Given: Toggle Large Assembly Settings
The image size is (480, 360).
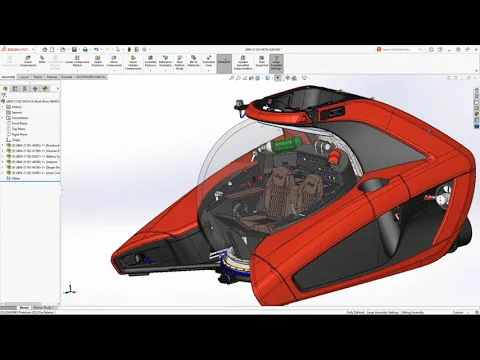Looking at the screenshot, I should (276, 64).
